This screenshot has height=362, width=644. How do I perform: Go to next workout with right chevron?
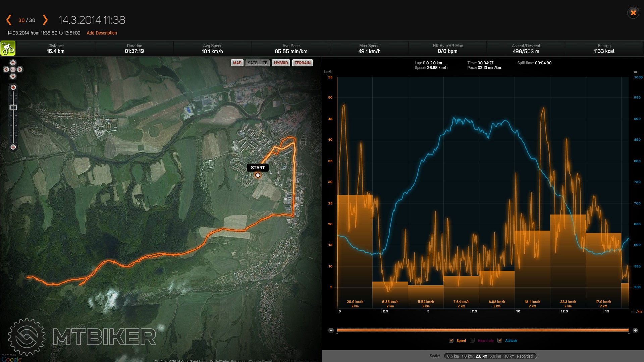pos(45,20)
